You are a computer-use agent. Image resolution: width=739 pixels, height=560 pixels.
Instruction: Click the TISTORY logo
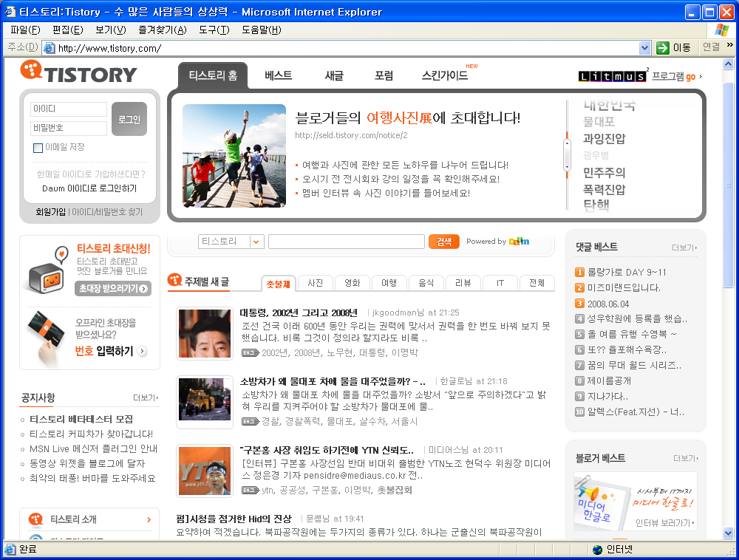[x=79, y=72]
